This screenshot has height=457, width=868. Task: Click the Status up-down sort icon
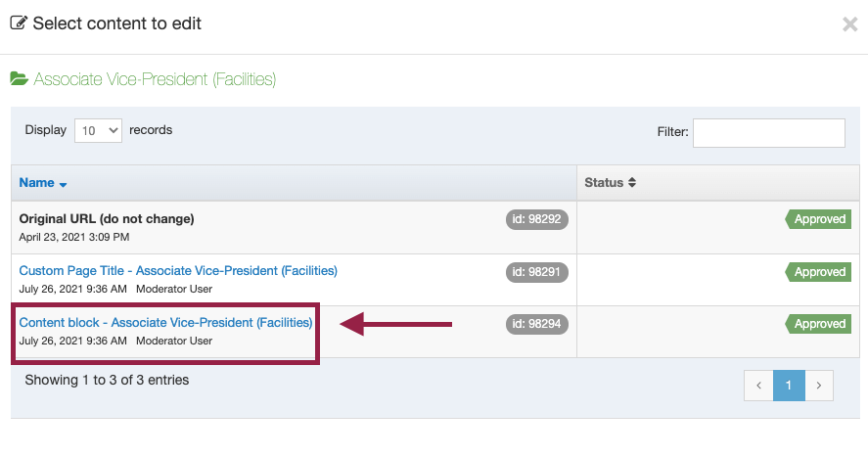point(631,183)
